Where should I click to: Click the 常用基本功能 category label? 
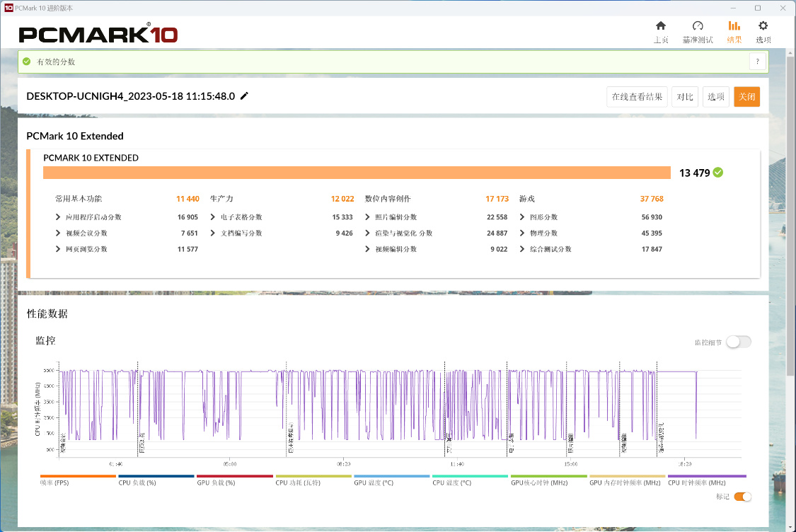(79, 199)
